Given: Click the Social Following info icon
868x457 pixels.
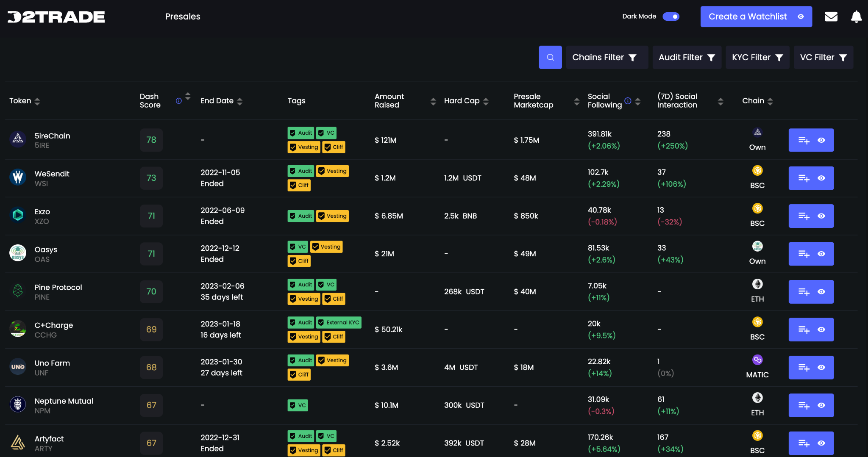Looking at the screenshot, I should (628, 101).
